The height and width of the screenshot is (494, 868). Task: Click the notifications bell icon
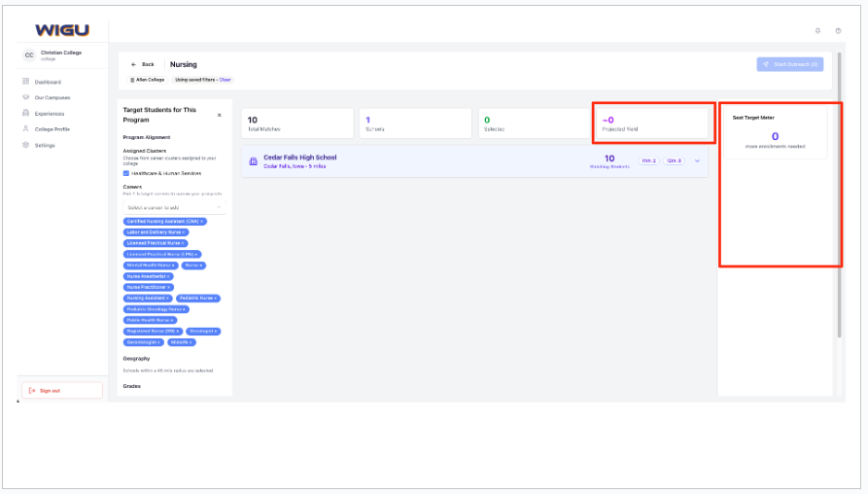click(x=816, y=30)
